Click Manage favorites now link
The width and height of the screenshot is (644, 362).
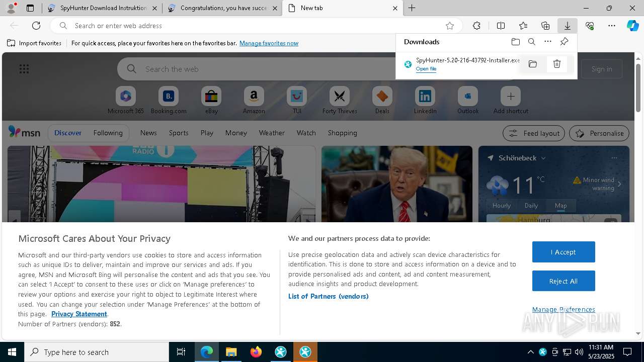[x=269, y=43]
